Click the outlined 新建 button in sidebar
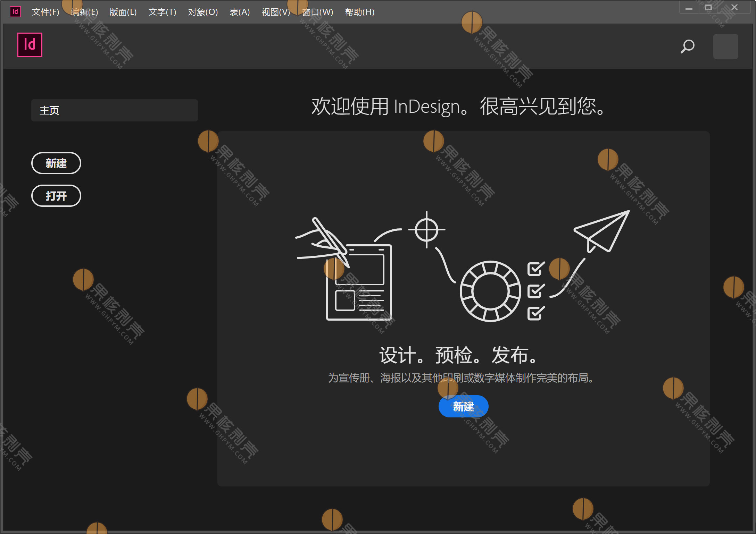 (x=56, y=163)
